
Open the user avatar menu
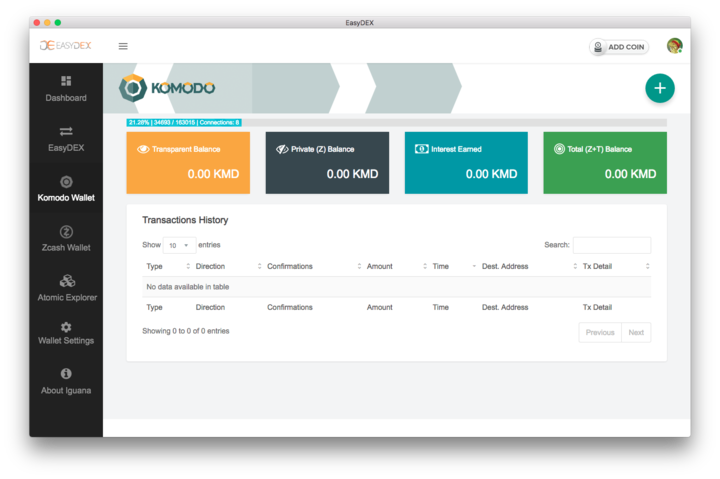click(x=675, y=46)
